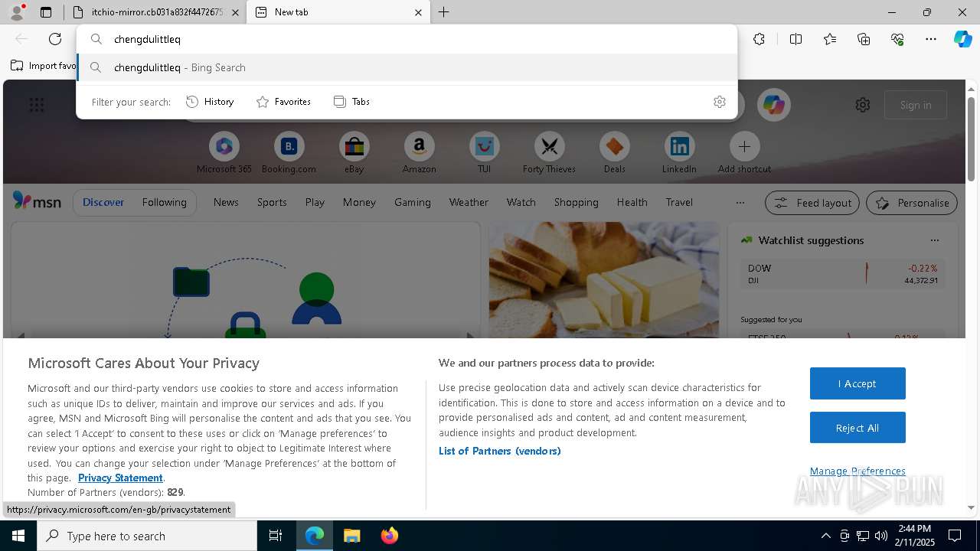
Task: Click Reject All on the privacy banner
Action: 857,428
